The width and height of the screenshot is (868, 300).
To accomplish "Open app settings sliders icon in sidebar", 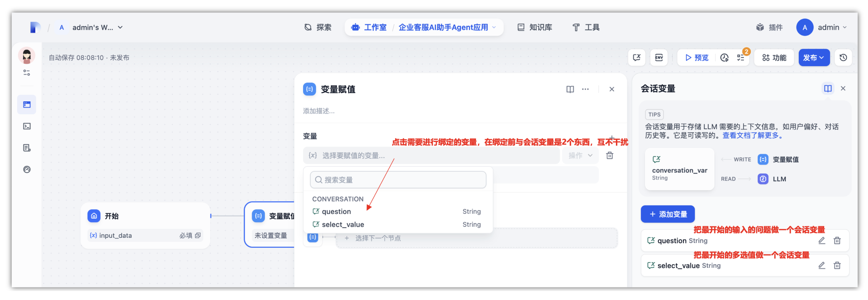I will coord(27,73).
